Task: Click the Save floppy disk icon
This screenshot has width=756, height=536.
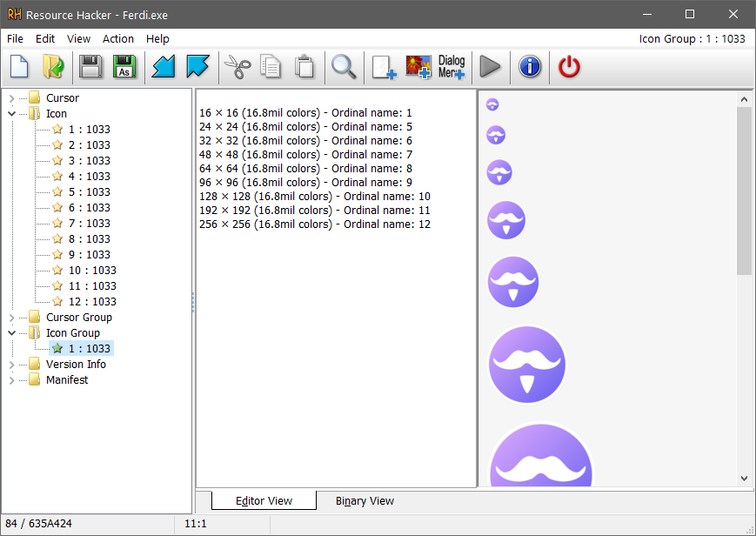Action: click(90, 67)
